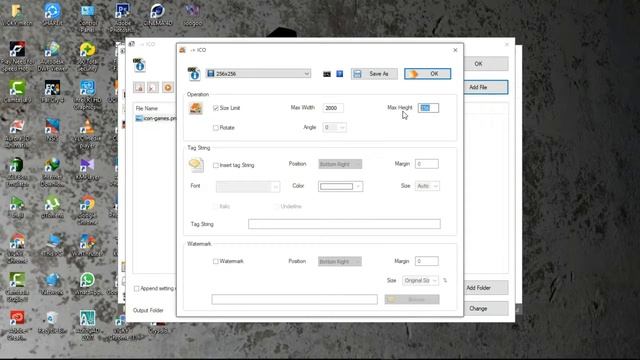
Task: Click the File Name column header
Action: click(147, 108)
